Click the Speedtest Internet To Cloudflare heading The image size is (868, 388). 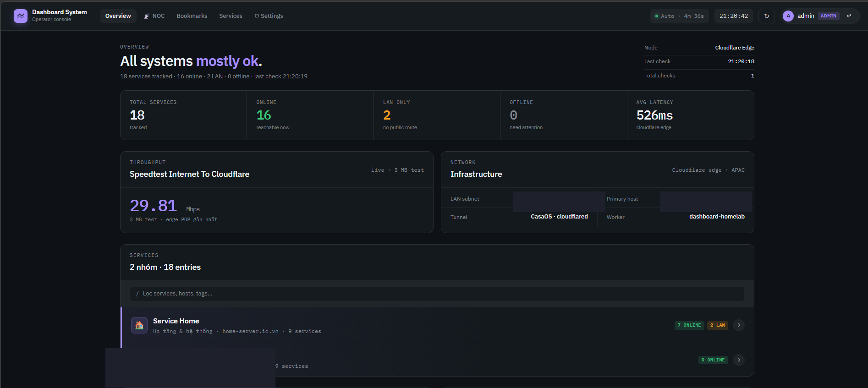pos(189,174)
